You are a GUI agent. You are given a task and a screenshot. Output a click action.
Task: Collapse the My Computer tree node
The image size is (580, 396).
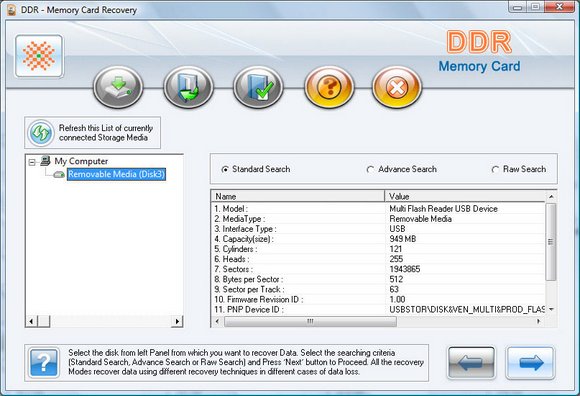[32, 162]
